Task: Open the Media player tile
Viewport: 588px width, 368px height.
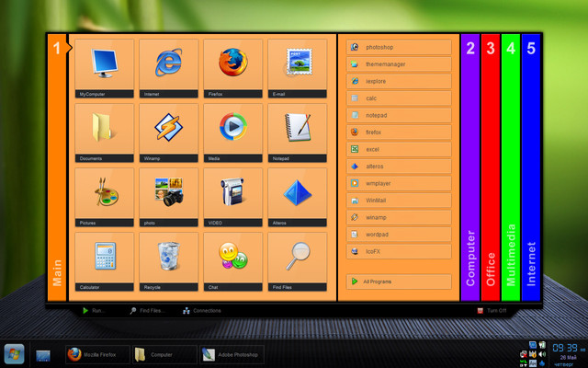Action: tap(233, 132)
